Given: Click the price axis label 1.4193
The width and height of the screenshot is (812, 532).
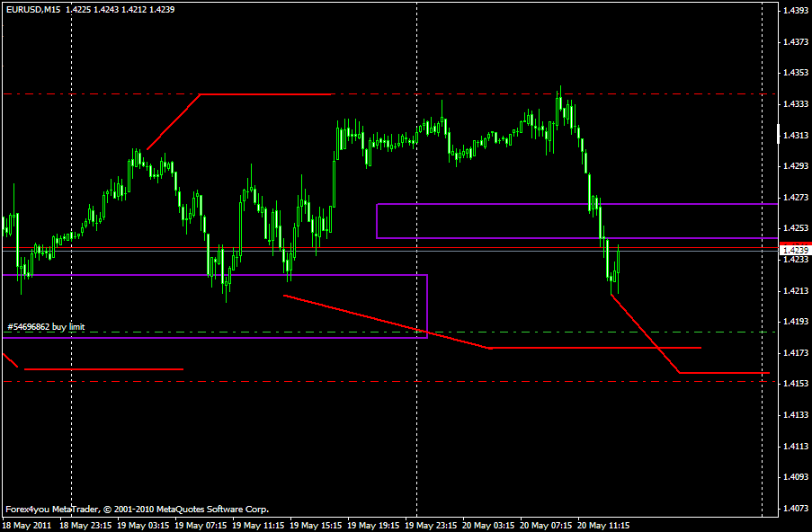Looking at the screenshot, I should coord(796,322).
